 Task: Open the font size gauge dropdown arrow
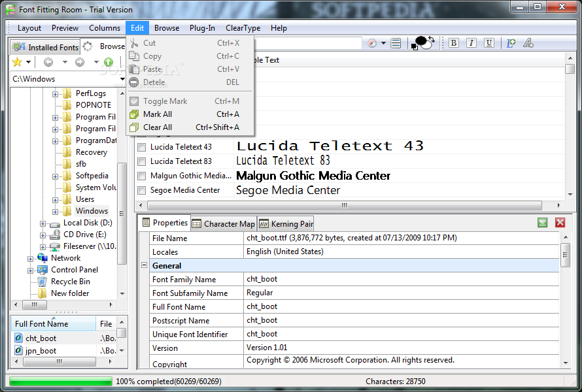point(383,43)
